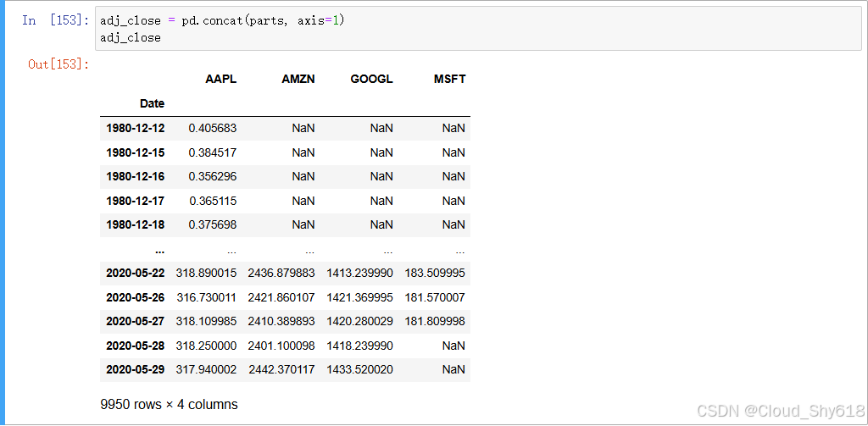Click AMZN value 2436.879883
The height and width of the screenshot is (426, 868).
click(x=281, y=274)
